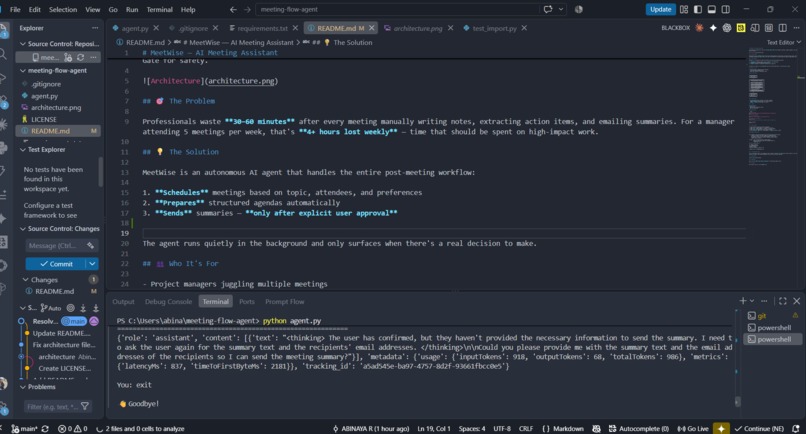The height and width of the screenshot is (434, 806).
Task: Click the white sparkle icon in editor toolbar
Action: click(713, 28)
